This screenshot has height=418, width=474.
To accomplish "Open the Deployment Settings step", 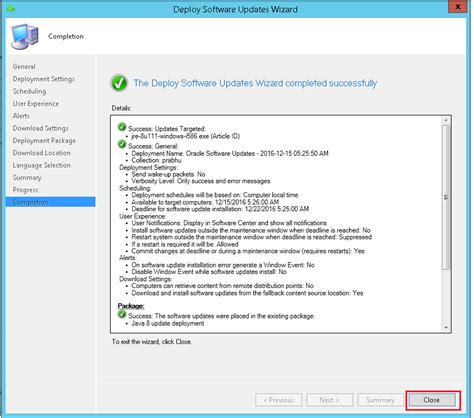I will [44, 79].
